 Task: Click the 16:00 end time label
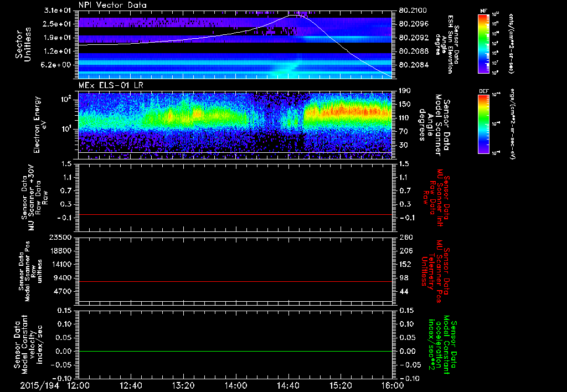(x=393, y=385)
